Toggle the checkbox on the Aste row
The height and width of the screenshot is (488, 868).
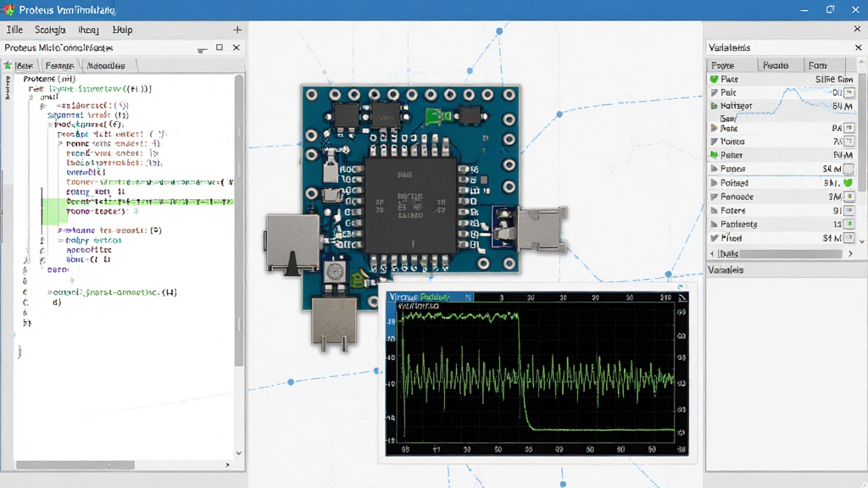(849, 129)
